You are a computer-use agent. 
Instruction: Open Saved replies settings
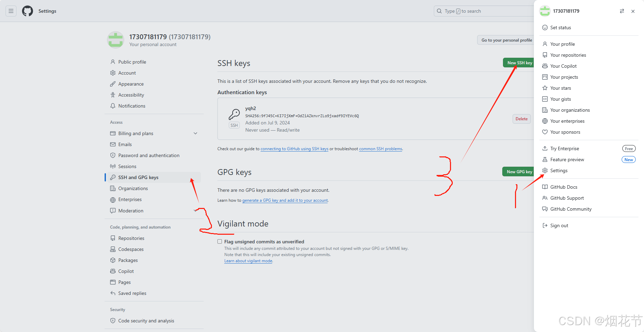(x=154, y=293)
